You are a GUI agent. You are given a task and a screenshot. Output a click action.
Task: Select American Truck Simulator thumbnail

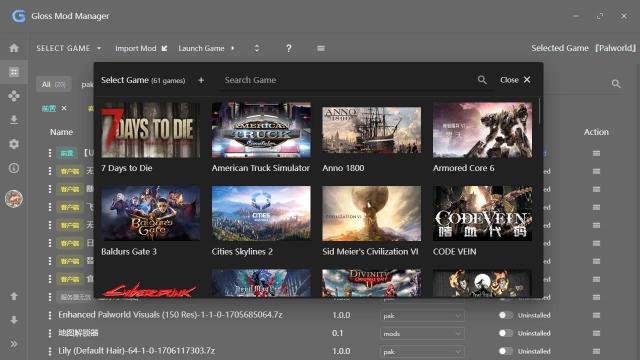[x=261, y=130]
